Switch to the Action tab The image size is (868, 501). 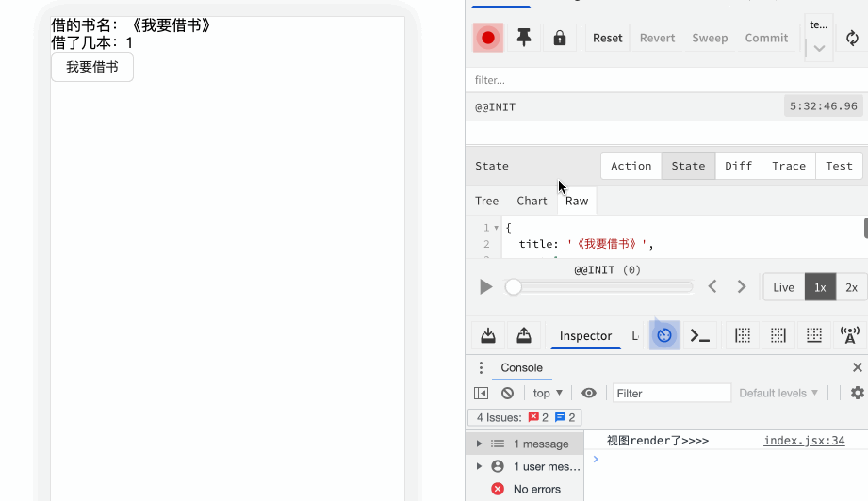(x=631, y=166)
